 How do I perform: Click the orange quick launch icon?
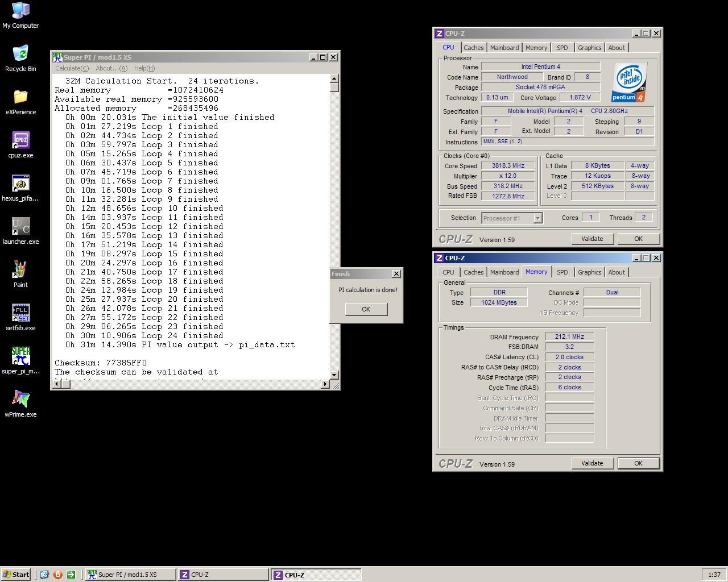pos(57,575)
